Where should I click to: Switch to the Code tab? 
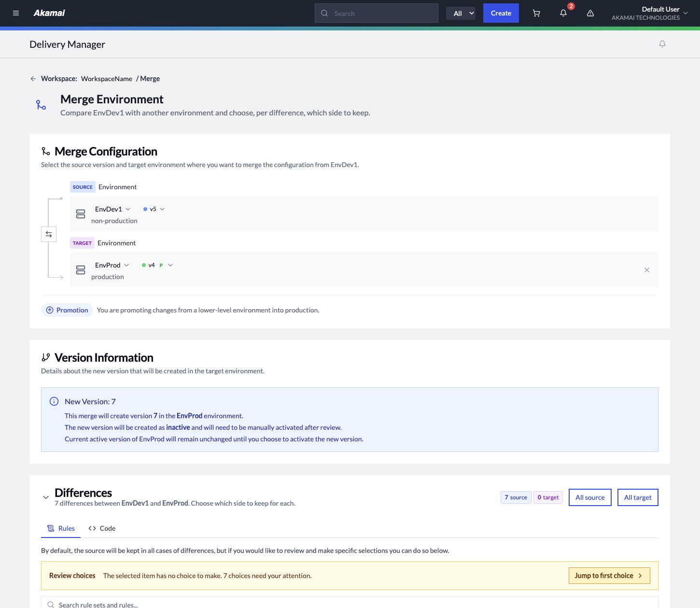click(102, 528)
